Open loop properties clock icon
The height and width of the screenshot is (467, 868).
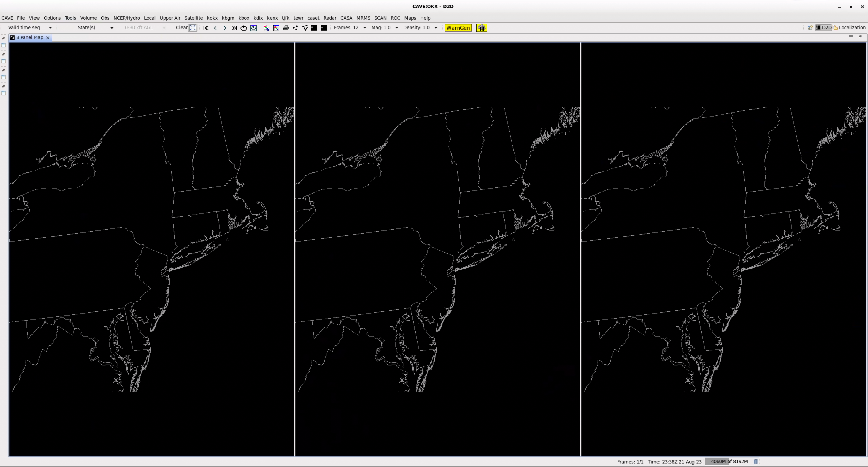pos(253,28)
